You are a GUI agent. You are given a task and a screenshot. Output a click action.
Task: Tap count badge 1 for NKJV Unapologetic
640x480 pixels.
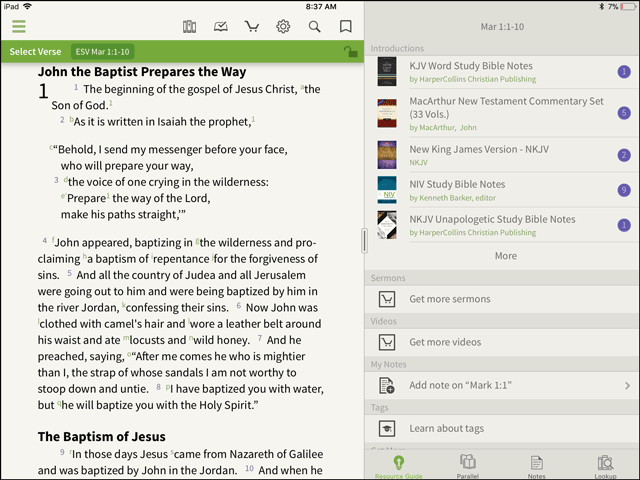[x=624, y=225]
